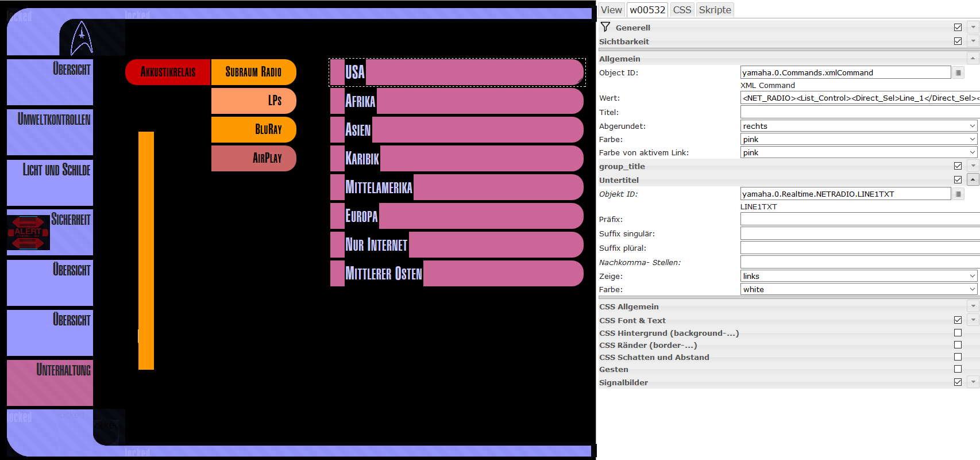Enable CSS Hintergrund checkbox

[958, 332]
